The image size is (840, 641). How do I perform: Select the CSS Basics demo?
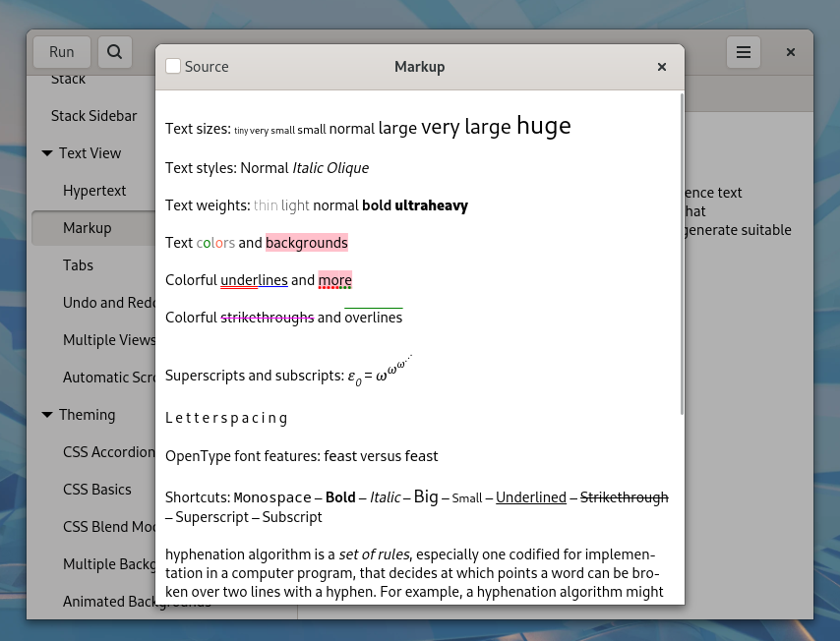click(x=97, y=490)
